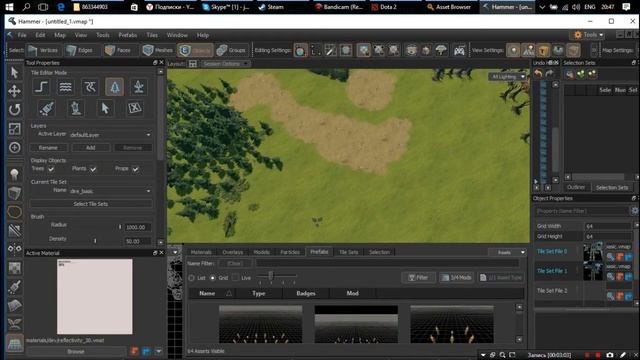Open the Current Tile Set Name dropdown
Screen dimensions: 640x360
[111, 191]
